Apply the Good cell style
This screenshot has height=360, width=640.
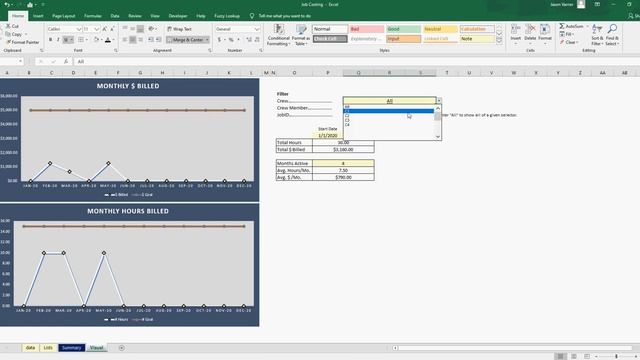[403, 29]
